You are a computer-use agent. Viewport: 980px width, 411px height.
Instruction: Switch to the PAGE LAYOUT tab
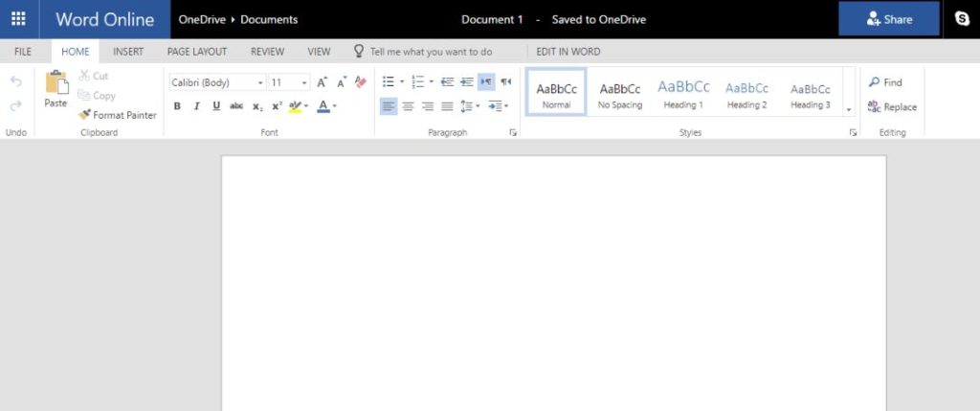pyautogui.click(x=197, y=52)
